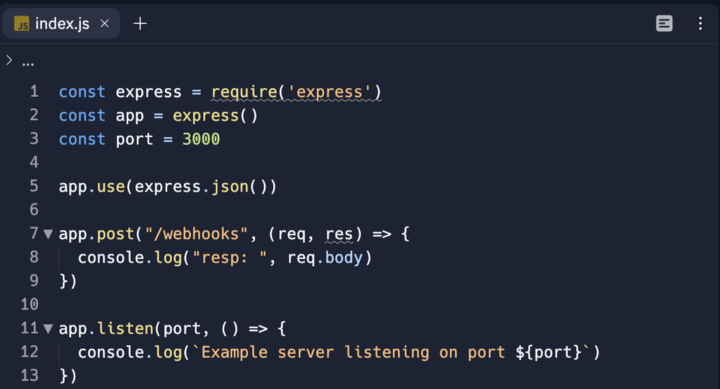Click the app variable name on line 2
The height and width of the screenshot is (389, 720).
pyautogui.click(x=129, y=116)
